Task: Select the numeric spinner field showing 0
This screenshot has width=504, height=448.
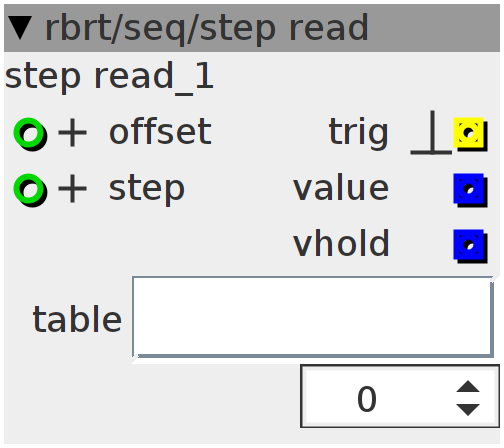Action: click(400, 396)
